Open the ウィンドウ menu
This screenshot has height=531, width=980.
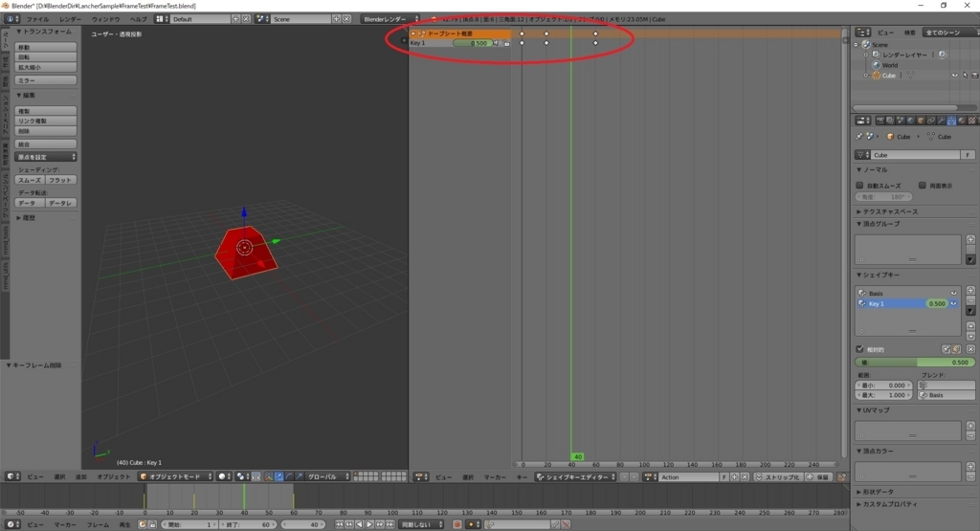pos(105,19)
